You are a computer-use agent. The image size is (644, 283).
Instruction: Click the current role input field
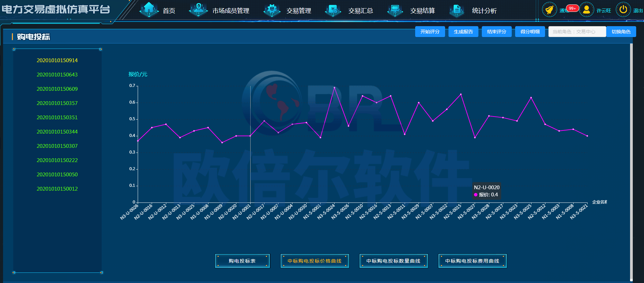[577, 32]
